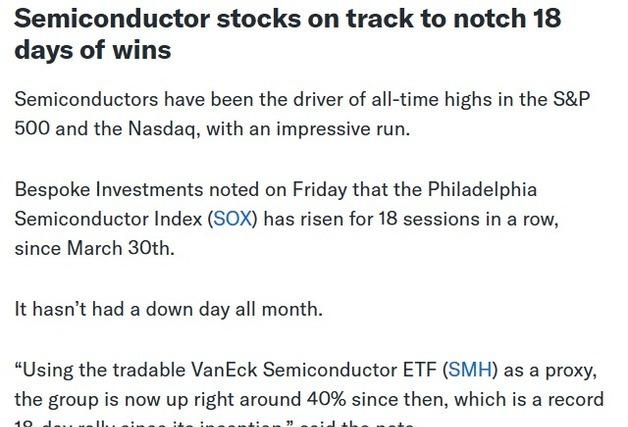628x427 pixels.
Task: Open the SMH ticker link
Action: click(x=471, y=370)
